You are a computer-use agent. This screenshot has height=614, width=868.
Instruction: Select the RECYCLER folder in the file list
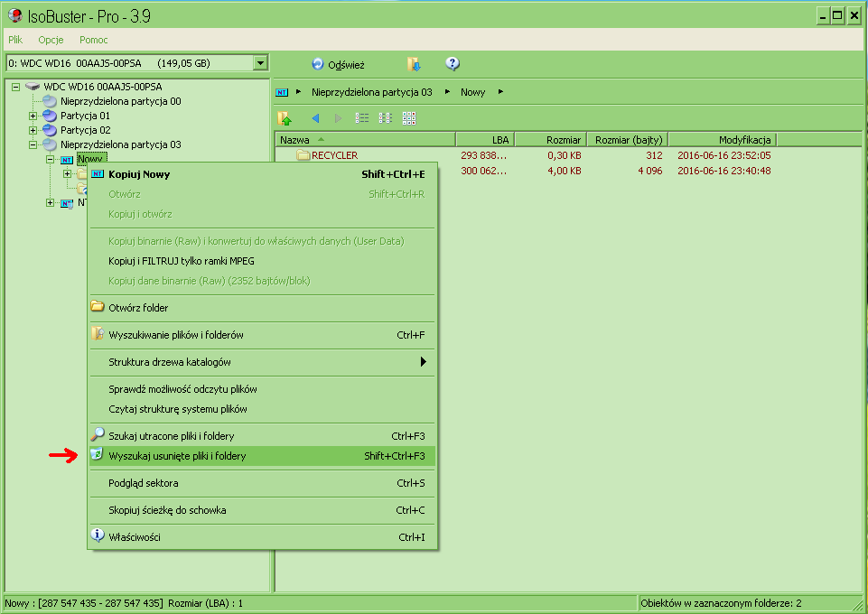coord(328,155)
